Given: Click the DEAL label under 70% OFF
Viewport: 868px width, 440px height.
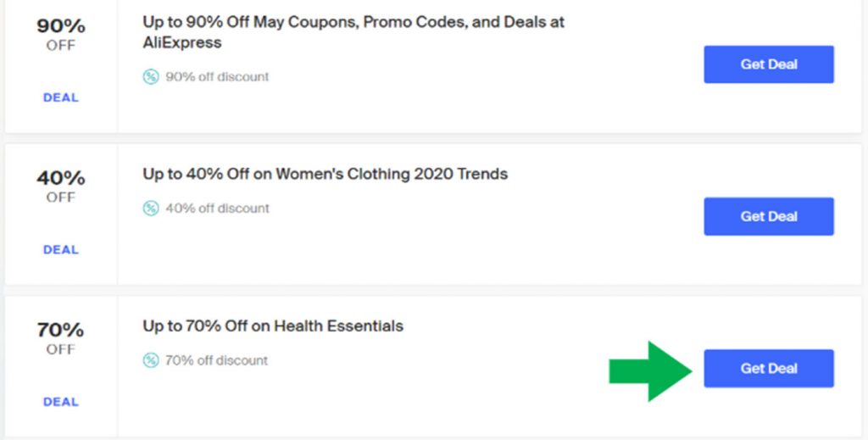Looking at the screenshot, I should pos(61,402).
